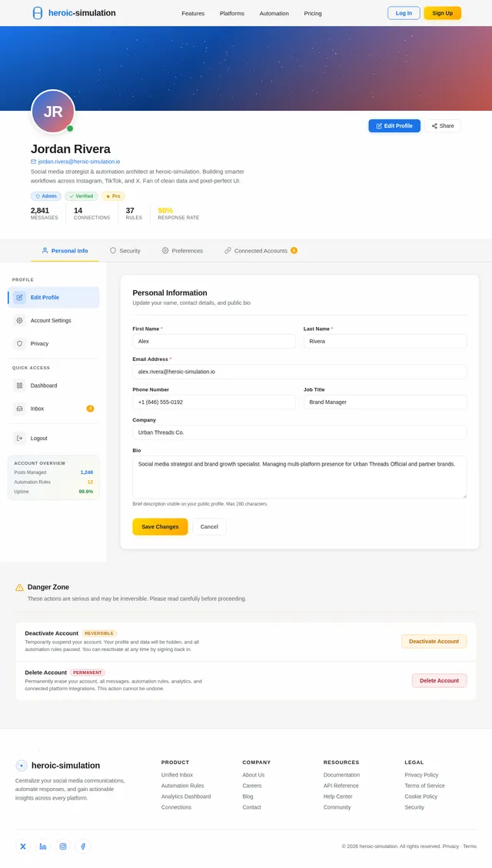This screenshot has height=868, width=492.
Task: Open the Connected Accounts tab
Action: click(x=261, y=251)
